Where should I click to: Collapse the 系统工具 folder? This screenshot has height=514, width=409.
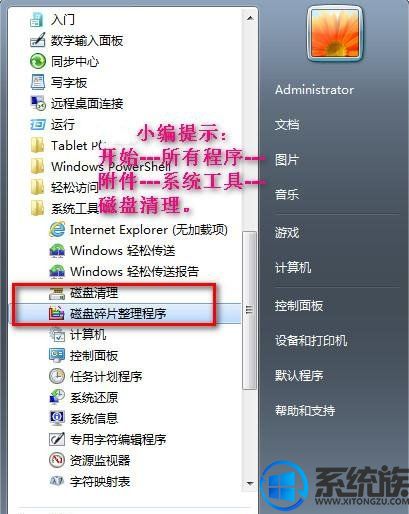(x=65, y=208)
